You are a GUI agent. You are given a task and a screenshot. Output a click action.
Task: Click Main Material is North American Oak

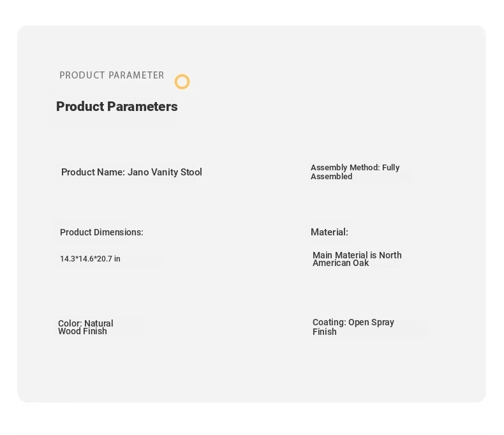tap(357, 259)
